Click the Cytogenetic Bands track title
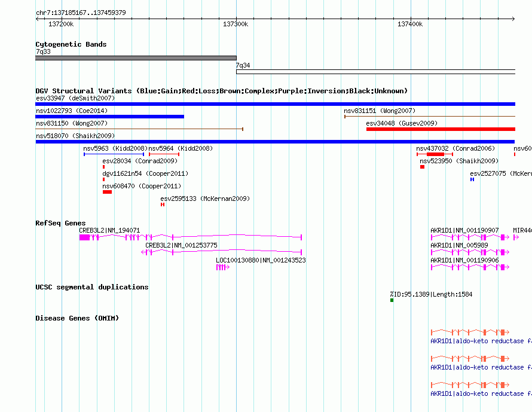Viewport: 532px width, 412px height. [71, 44]
